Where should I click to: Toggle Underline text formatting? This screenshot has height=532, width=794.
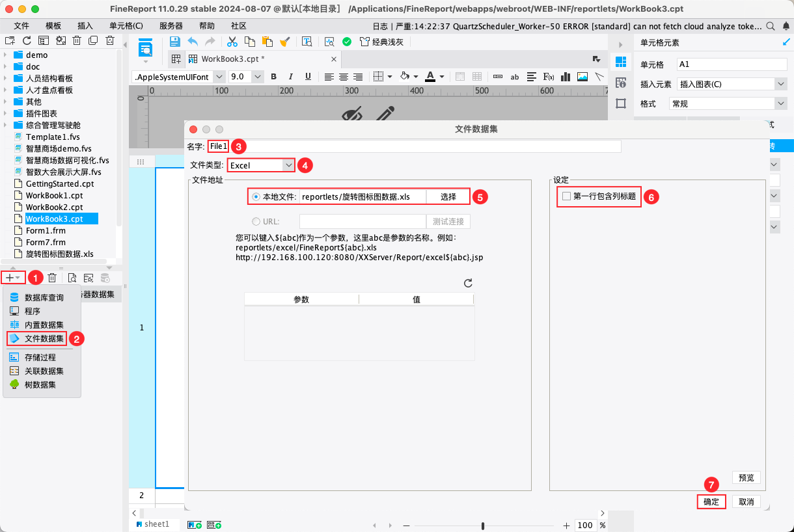[308, 76]
